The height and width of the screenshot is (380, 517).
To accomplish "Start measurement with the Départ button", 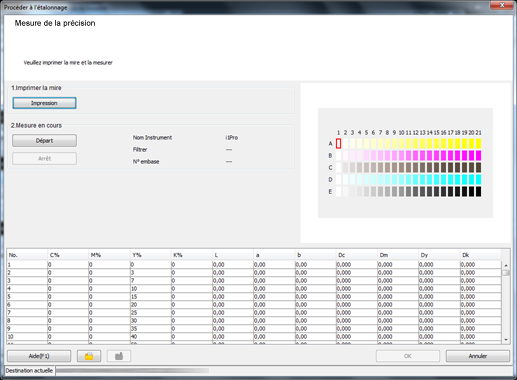I will [x=44, y=140].
